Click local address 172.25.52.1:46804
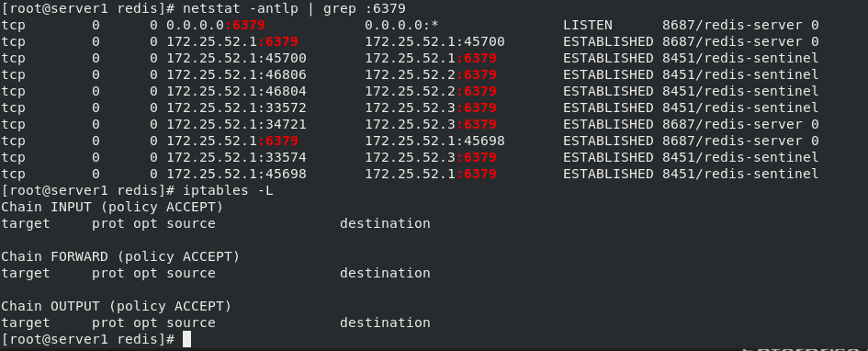 click(x=236, y=91)
